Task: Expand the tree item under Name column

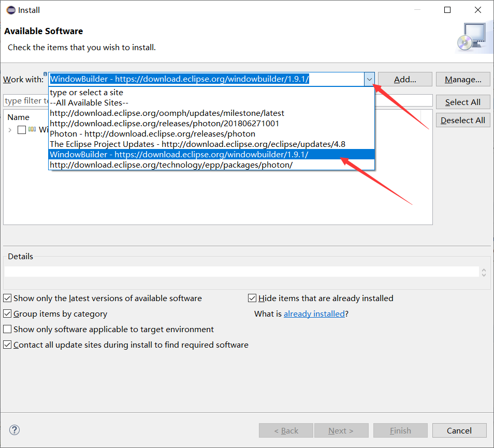Action: 10,130
